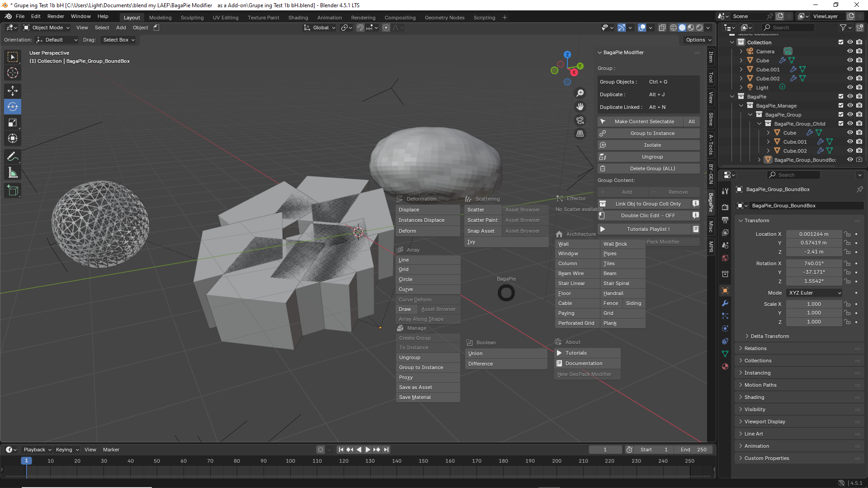Open the Modifiers properties tab
Image resolution: width=868 pixels, height=488 pixels.
725,303
